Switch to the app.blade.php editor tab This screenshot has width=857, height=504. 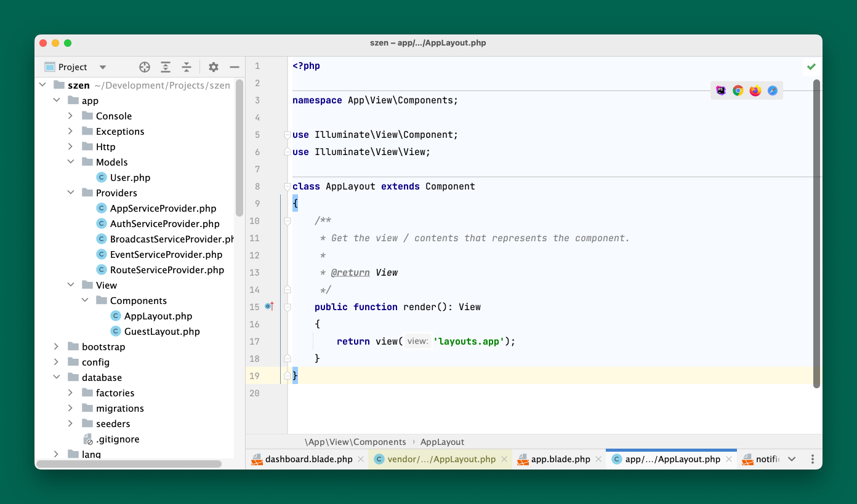(x=560, y=459)
